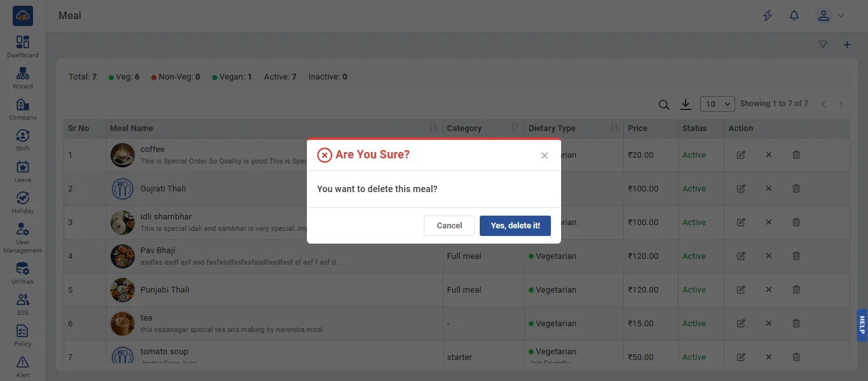The height and width of the screenshot is (381, 868).
Task: Go to Leave in sidebar
Action: point(23,172)
